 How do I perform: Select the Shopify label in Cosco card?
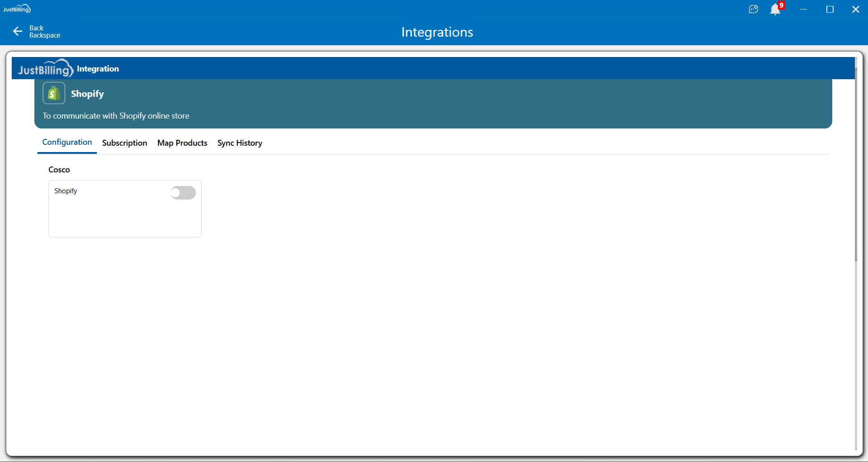pyautogui.click(x=66, y=191)
